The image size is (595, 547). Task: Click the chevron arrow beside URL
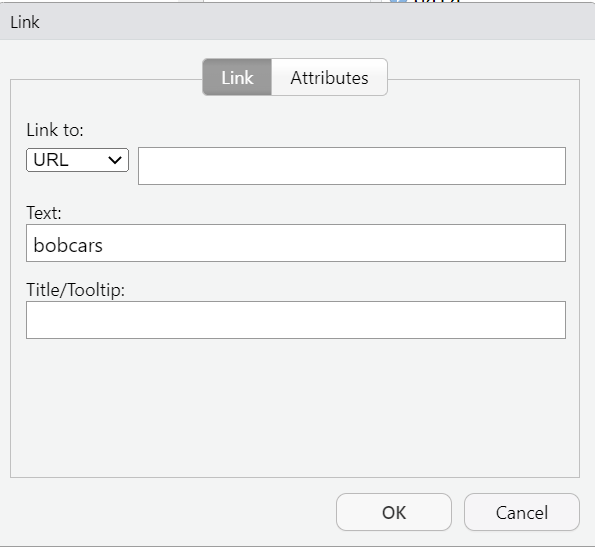[115, 160]
